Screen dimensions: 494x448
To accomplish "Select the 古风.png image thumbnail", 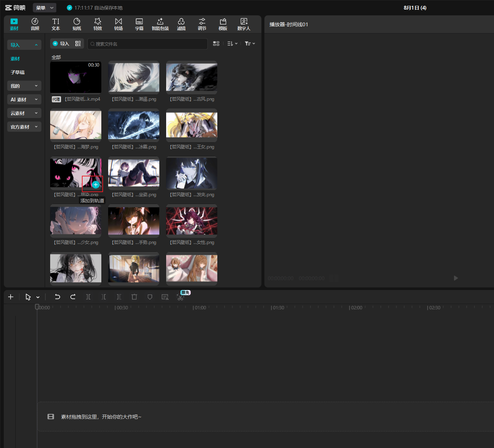I will point(192,77).
